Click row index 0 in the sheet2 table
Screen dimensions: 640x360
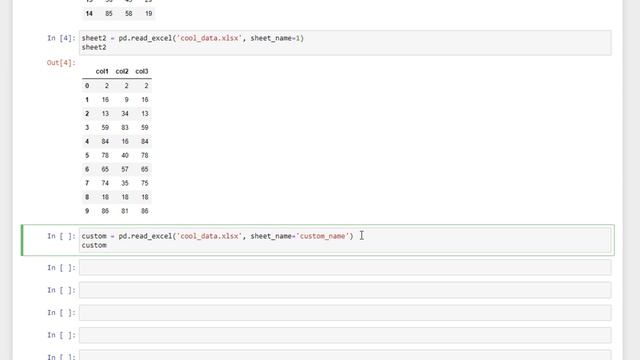click(x=87, y=86)
